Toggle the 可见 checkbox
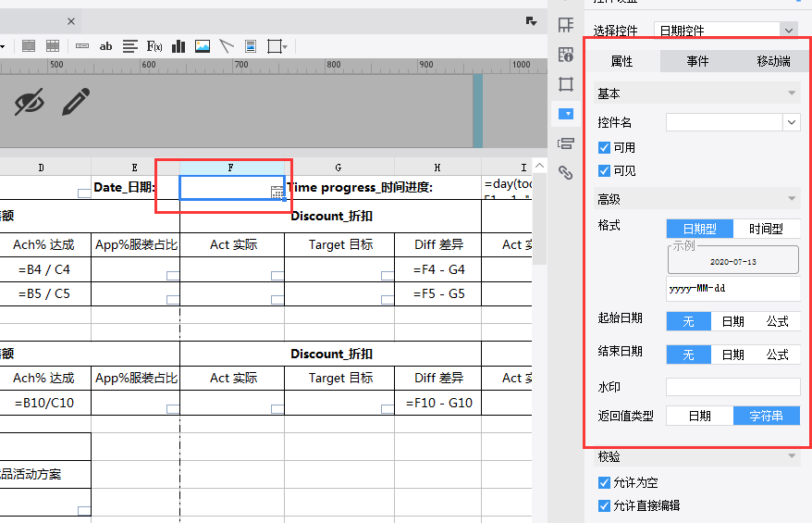 pyautogui.click(x=604, y=170)
